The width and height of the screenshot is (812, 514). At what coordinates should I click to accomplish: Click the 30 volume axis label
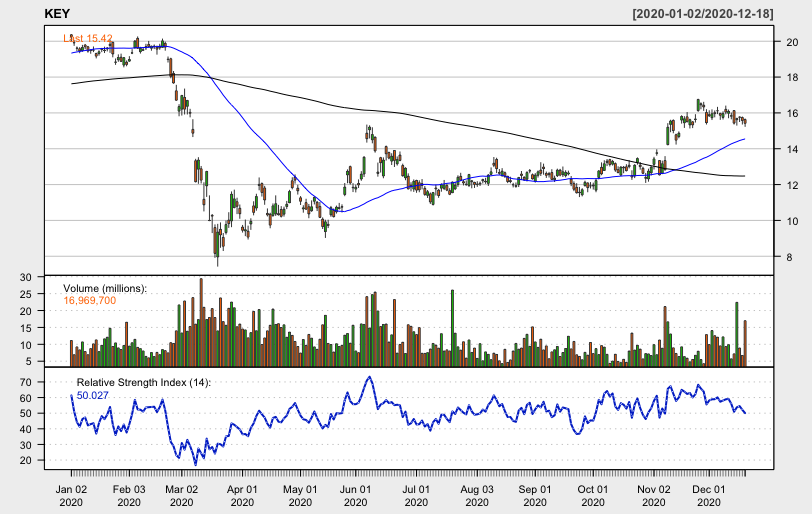coord(26,277)
